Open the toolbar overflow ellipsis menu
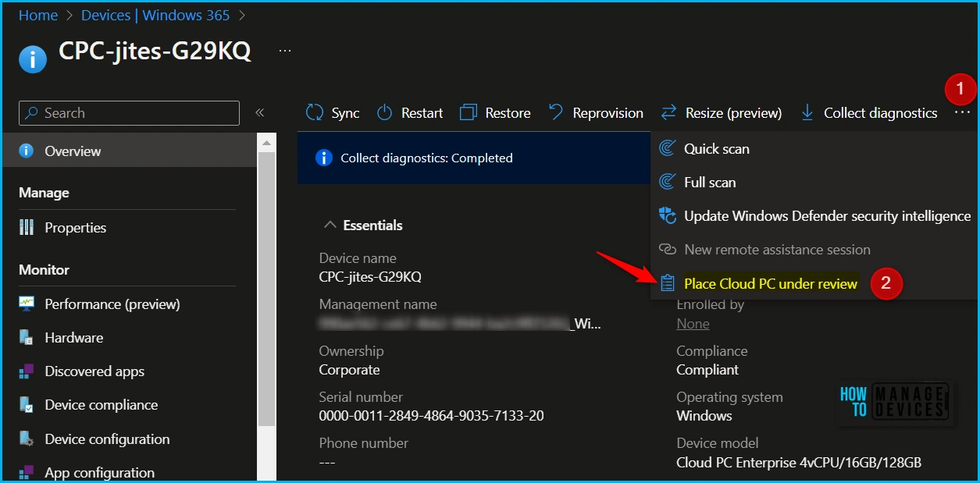This screenshot has width=980, height=483. [x=962, y=113]
